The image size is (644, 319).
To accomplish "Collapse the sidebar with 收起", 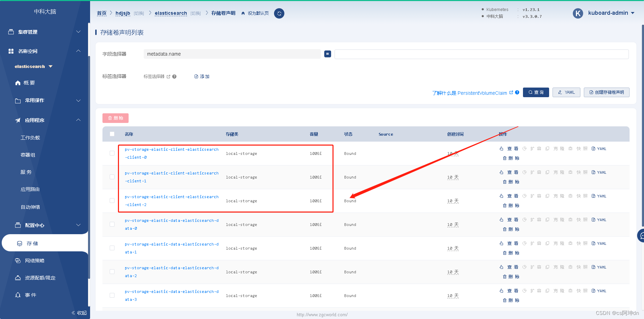I will (x=79, y=313).
